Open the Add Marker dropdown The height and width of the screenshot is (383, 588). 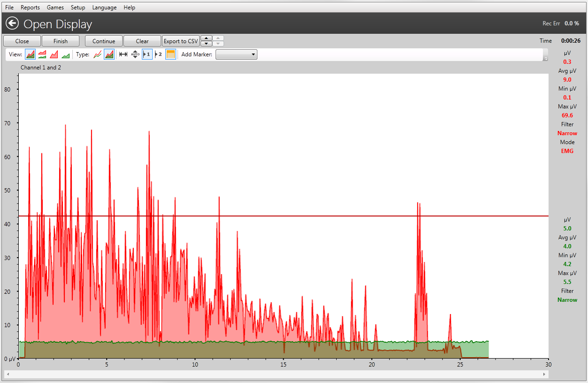click(x=236, y=54)
